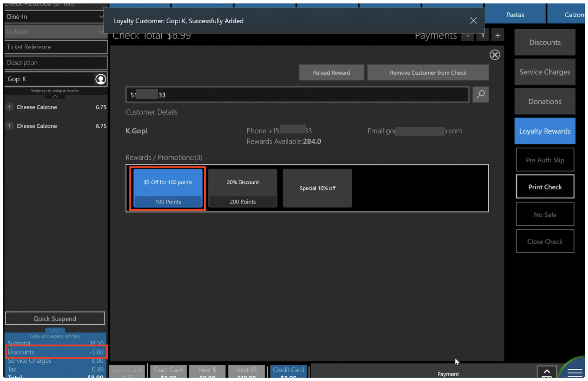Show the on-screen keyboard icon

[x=547, y=373]
